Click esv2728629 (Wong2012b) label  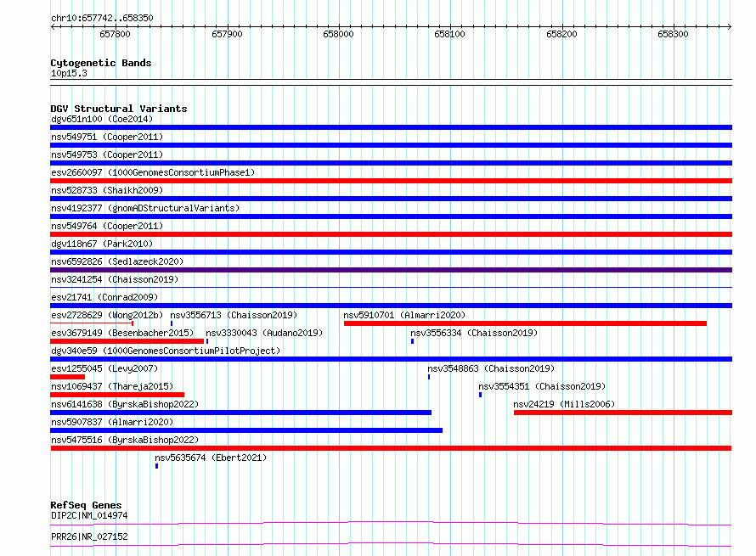tap(107, 315)
